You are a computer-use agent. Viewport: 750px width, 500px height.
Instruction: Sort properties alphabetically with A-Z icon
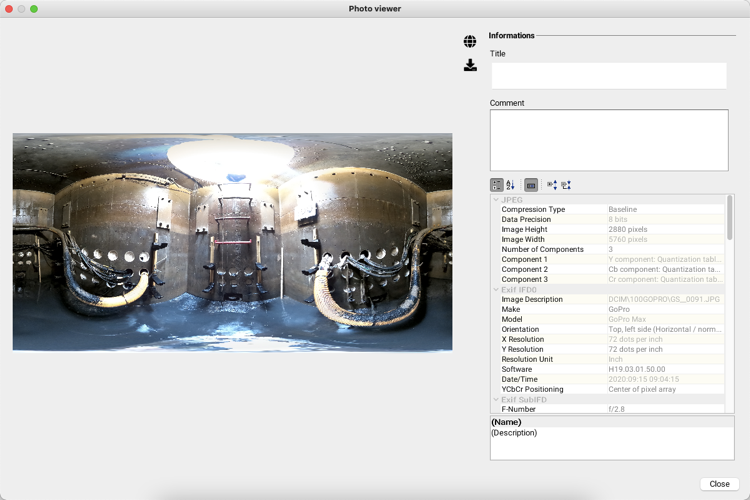pos(511,185)
